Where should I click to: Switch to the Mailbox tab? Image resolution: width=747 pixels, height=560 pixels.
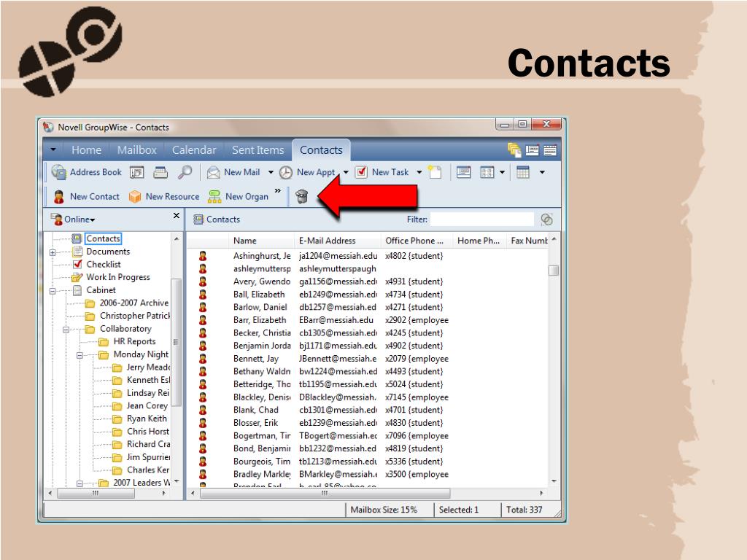136,150
